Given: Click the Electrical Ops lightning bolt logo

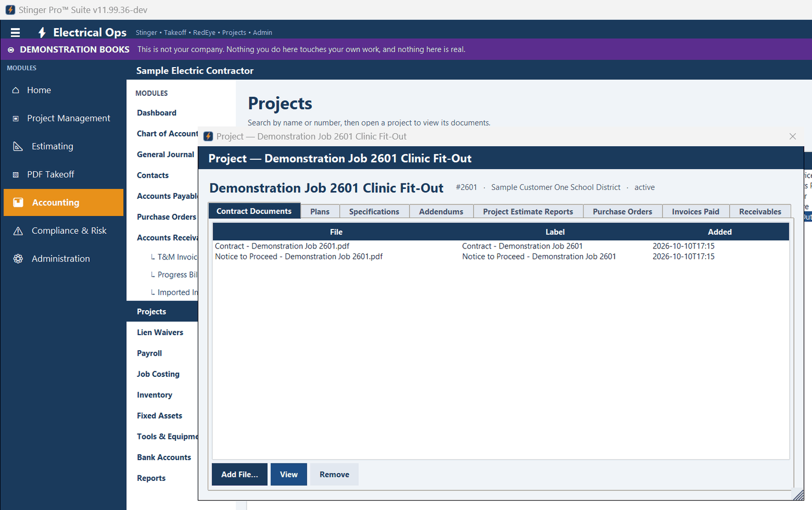Looking at the screenshot, I should pyautogui.click(x=42, y=32).
